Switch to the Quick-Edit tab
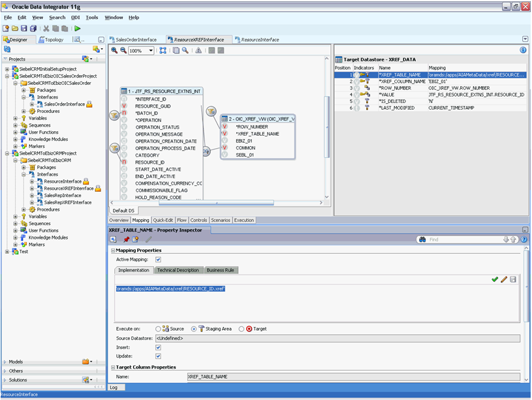Screen dimensions: 532x400 pos(163,220)
